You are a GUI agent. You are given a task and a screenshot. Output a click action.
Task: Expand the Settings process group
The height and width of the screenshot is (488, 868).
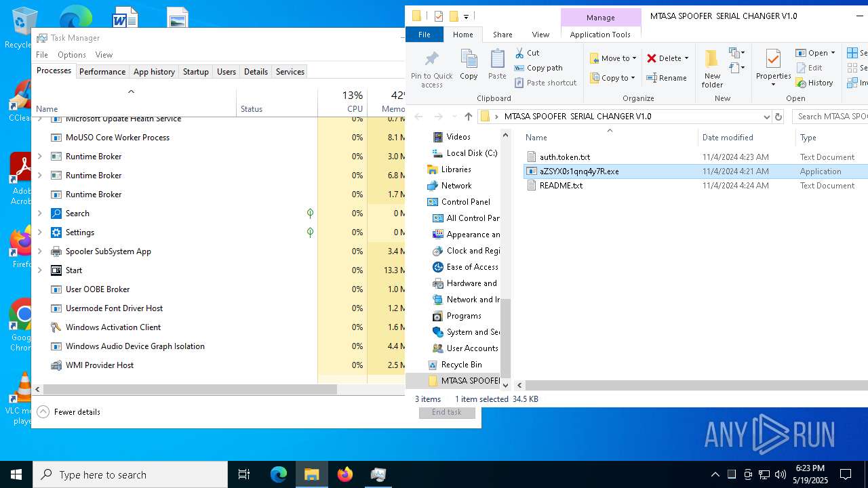39,232
